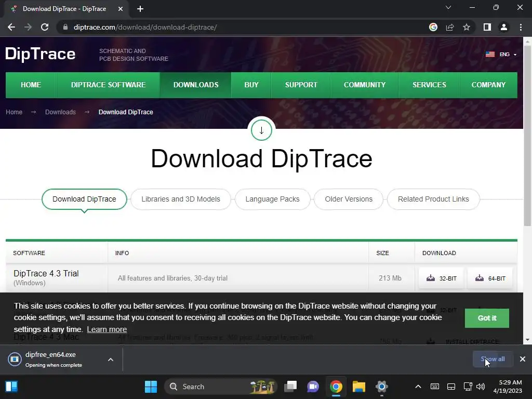Open the BUY menu item
Viewport: 532px width, 399px height.
(251, 85)
